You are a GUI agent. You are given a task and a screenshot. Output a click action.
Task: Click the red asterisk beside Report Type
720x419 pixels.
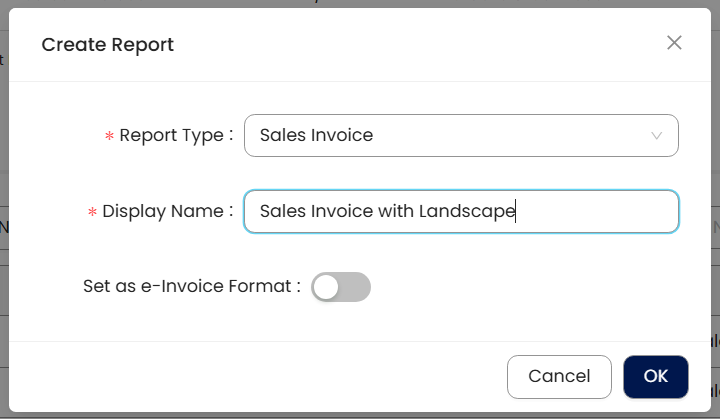109,136
